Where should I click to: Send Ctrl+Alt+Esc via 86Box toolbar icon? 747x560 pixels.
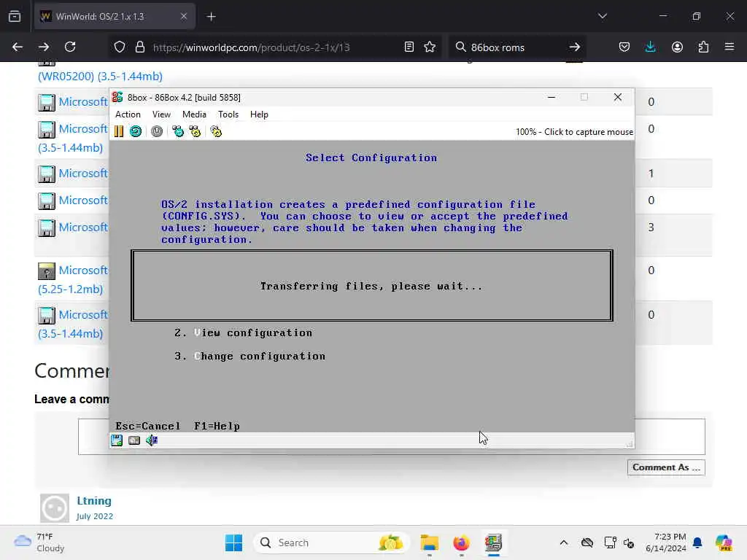tap(195, 131)
